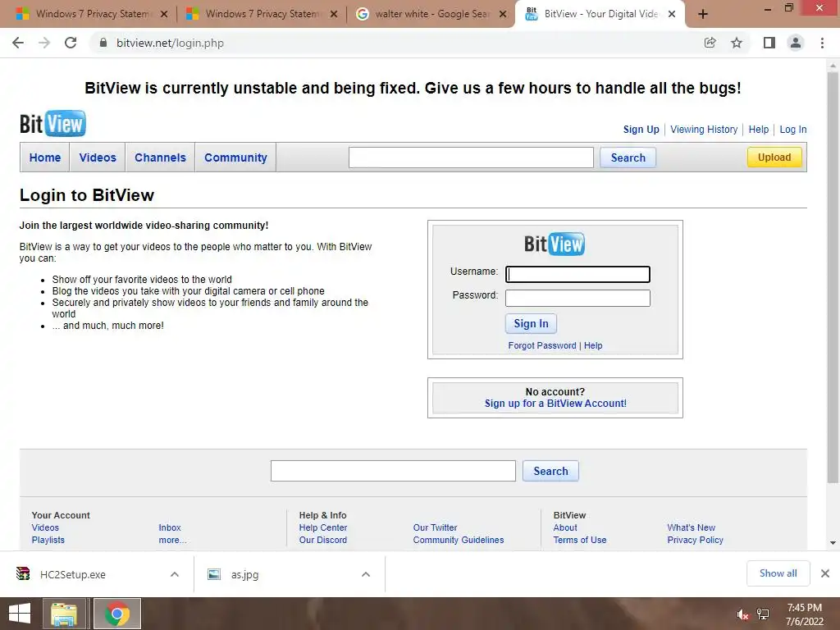Click the as.jpg image file icon
The width and height of the screenshot is (840, 630).
(x=214, y=574)
